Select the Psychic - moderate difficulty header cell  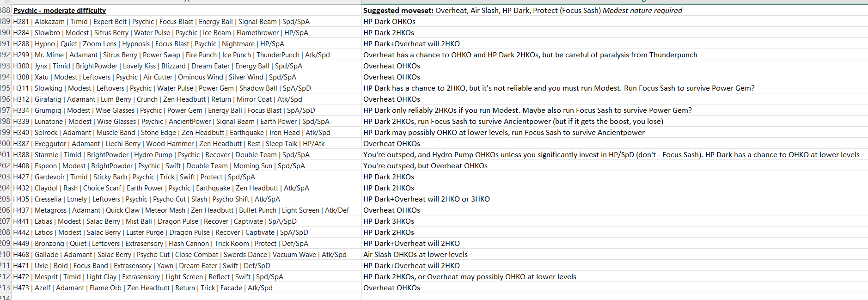coord(186,10)
